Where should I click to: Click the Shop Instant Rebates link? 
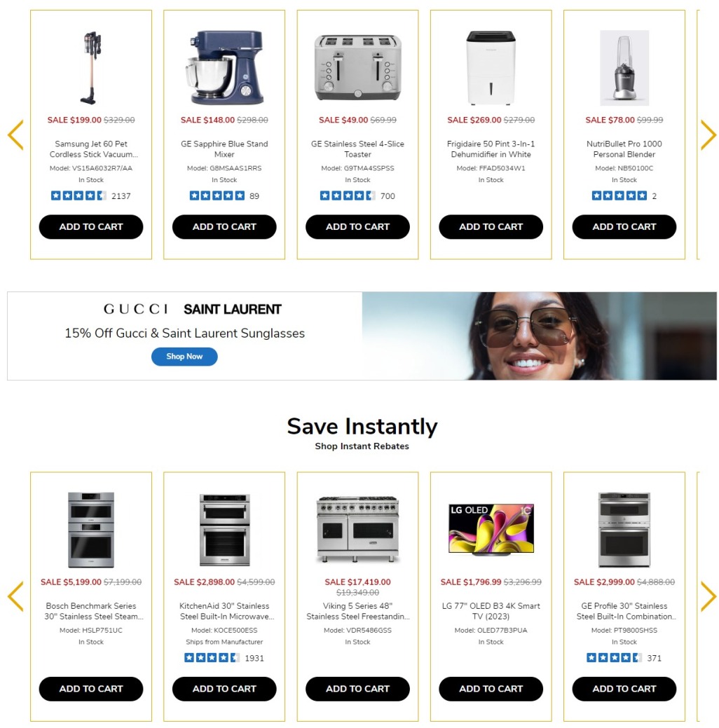362,446
